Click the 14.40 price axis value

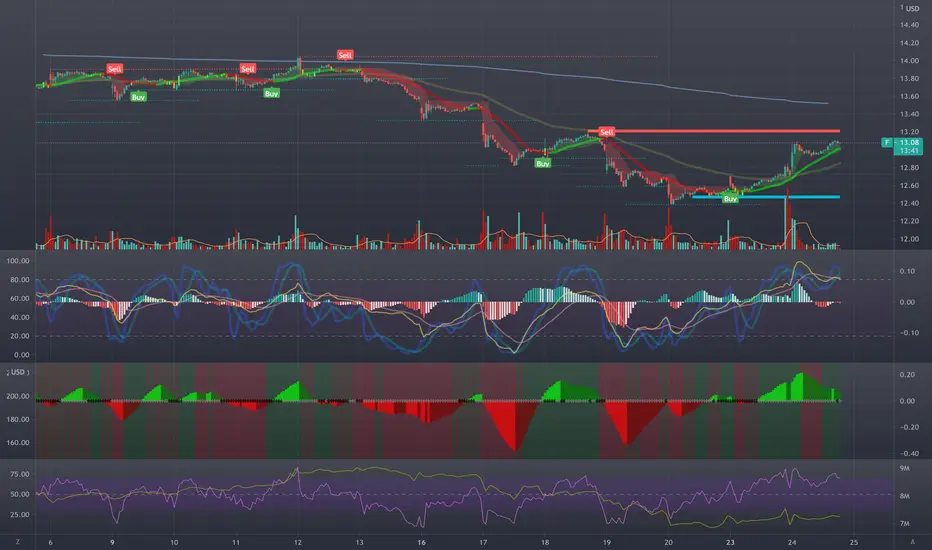pos(909,25)
